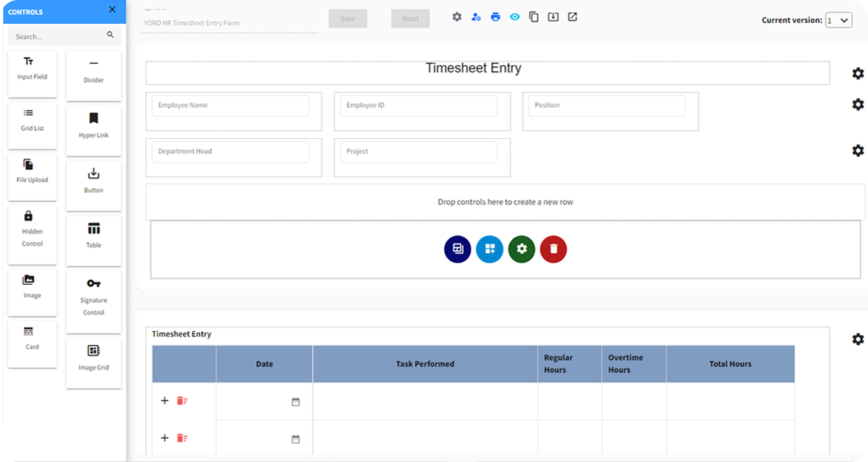This screenshot has height=462, width=868.
Task: Choose the File Upload control
Action: coord(32,174)
